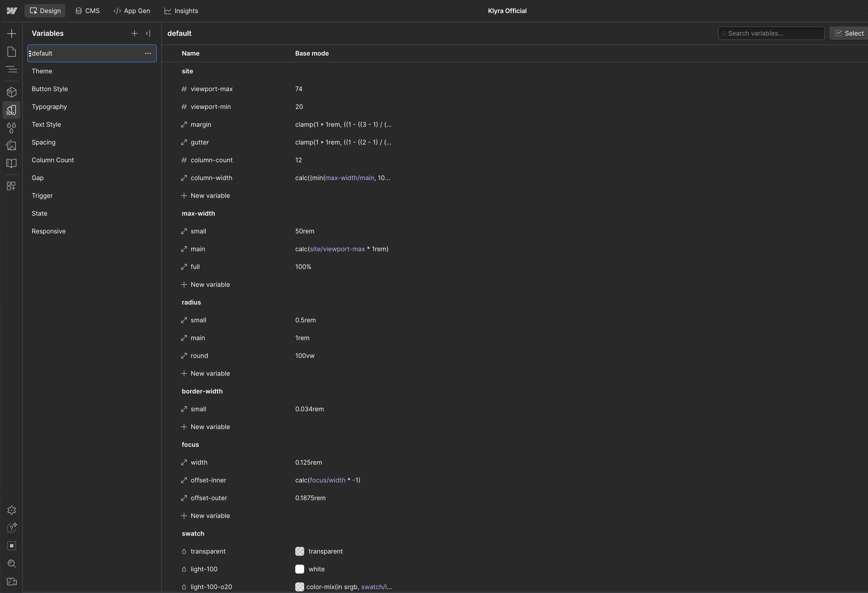Open the Style selectors droplets icon
This screenshot has height=593, width=868.
[x=12, y=128]
